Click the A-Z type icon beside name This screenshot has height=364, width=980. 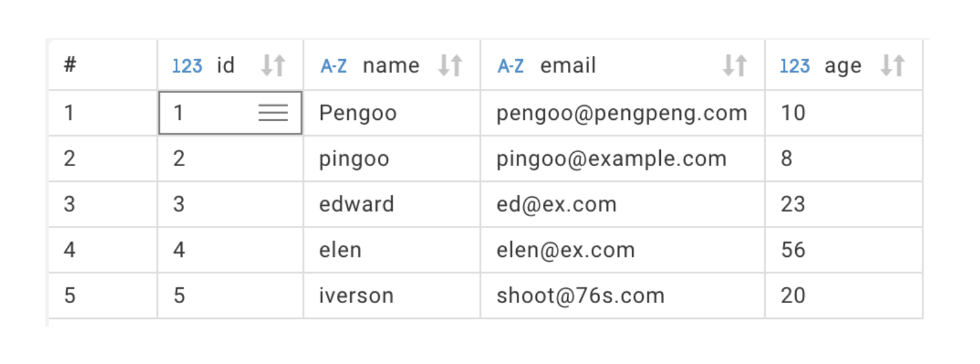pyautogui.click(x=334, y=66)
